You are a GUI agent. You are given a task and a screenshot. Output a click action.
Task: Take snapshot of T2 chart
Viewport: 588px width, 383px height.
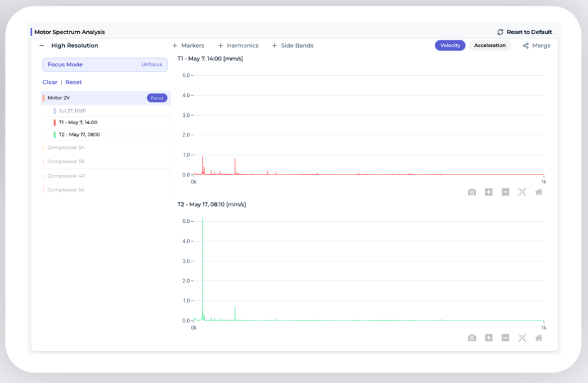pos(472,338)
